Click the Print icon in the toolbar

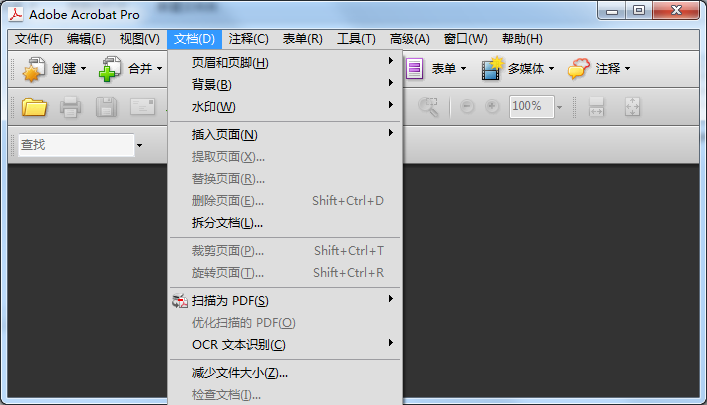71,106
